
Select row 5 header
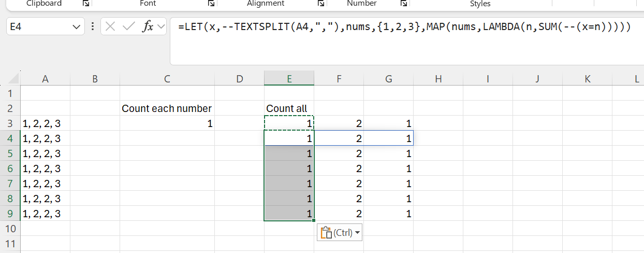10,153
